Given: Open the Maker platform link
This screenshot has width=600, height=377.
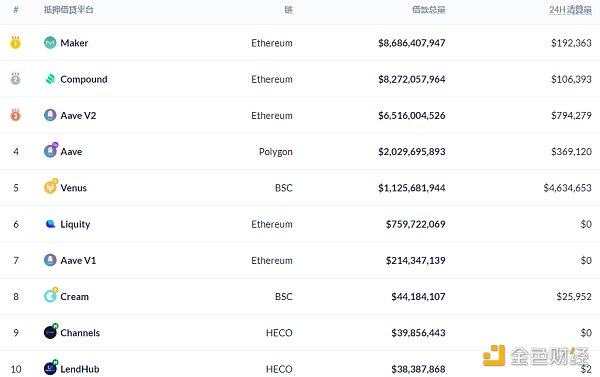Looking at the screenshot, I should coord(74,43).
